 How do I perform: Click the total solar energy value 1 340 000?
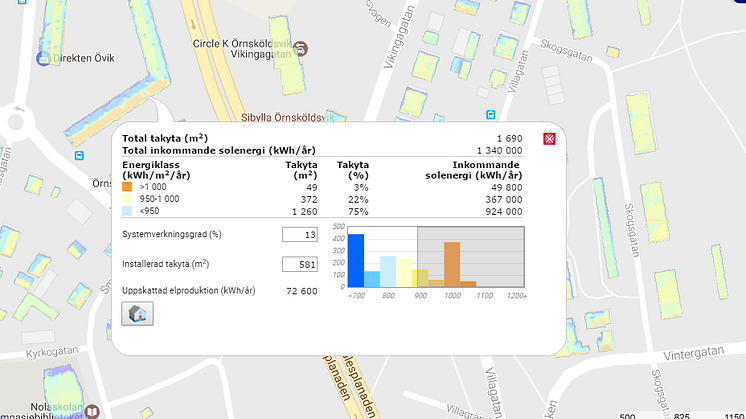[500, 150]
